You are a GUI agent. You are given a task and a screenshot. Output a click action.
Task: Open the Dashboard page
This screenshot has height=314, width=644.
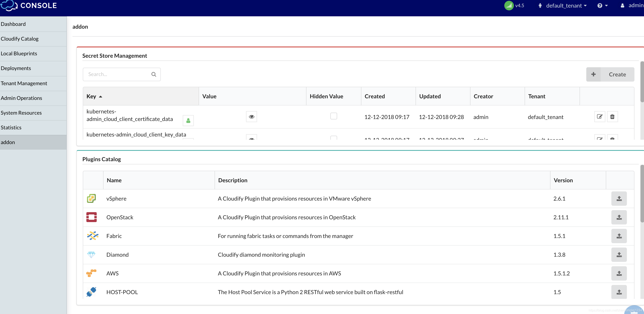tap(33, 24)
